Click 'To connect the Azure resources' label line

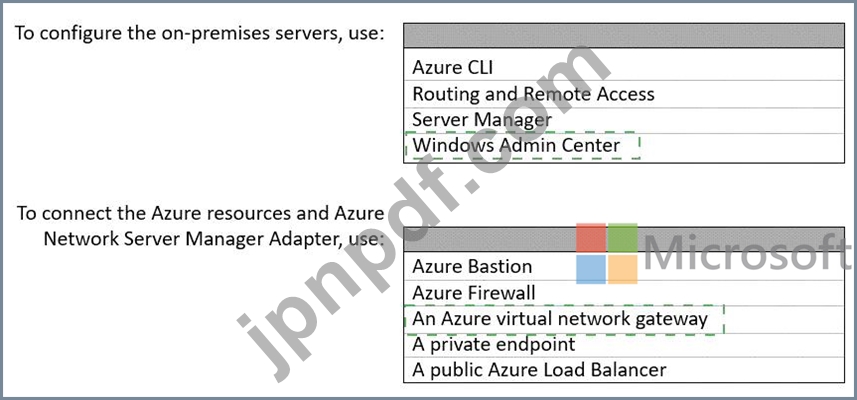(200, 213)
